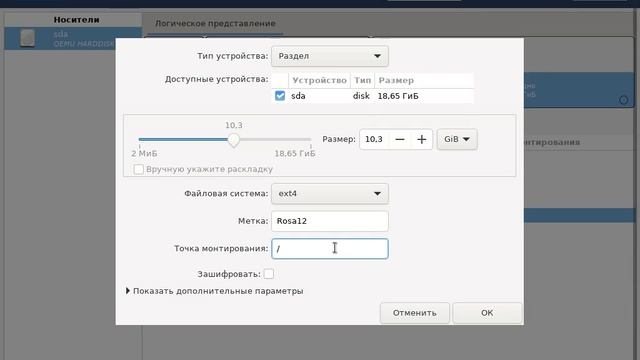Viewport: 640px width, 360px height.
Task: Click the Размер column header
Action: [424, 80]
